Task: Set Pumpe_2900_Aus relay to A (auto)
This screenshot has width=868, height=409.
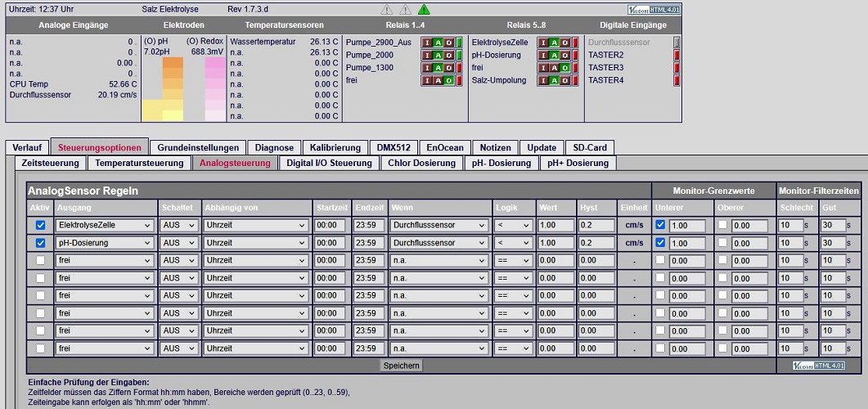Action: tap(438, 42)
